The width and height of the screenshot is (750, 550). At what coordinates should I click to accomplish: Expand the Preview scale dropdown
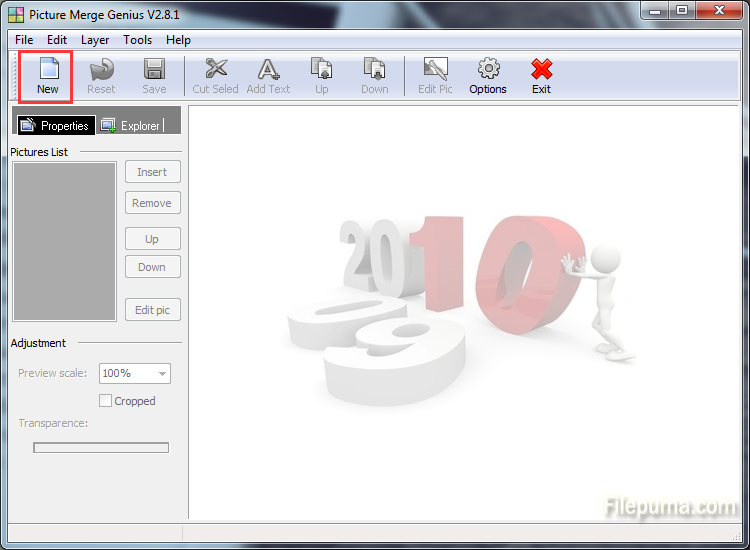[x=162, y=373]
